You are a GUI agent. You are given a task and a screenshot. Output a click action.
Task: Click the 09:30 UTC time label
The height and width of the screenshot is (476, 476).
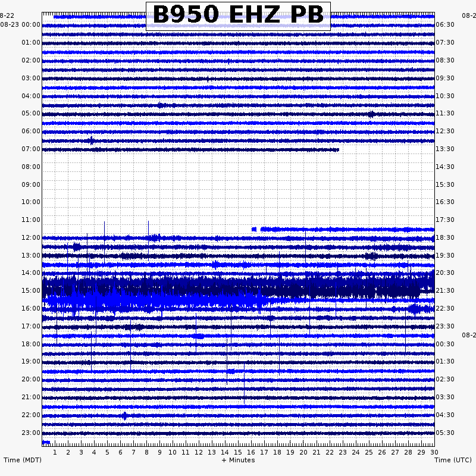[x=445, y=79]
